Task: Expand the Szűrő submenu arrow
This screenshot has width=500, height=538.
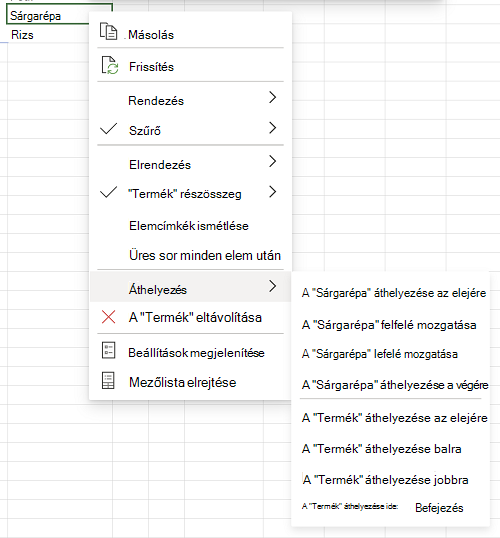Action: [272, 128]
